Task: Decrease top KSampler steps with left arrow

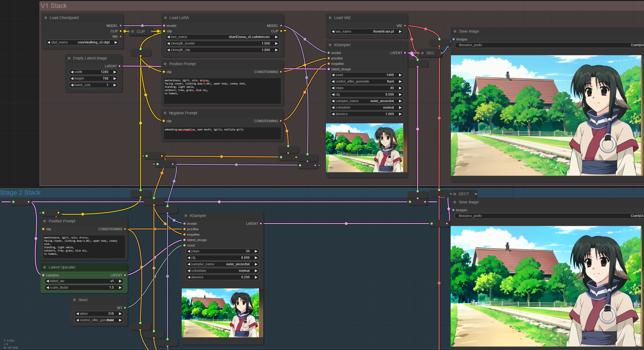Action: (333, 88)
